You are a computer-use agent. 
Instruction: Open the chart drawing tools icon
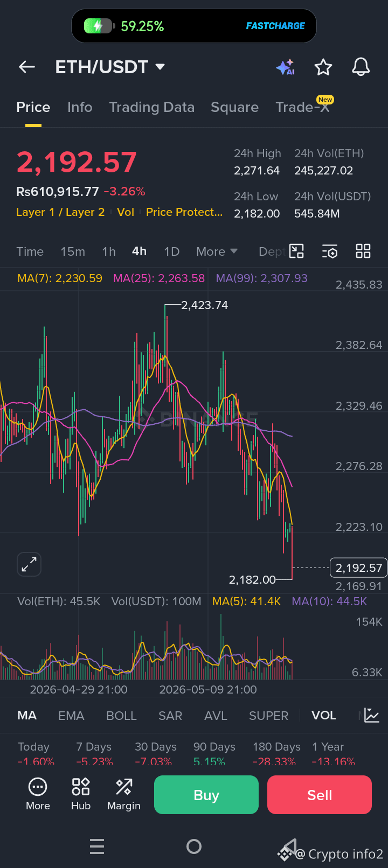297,251
